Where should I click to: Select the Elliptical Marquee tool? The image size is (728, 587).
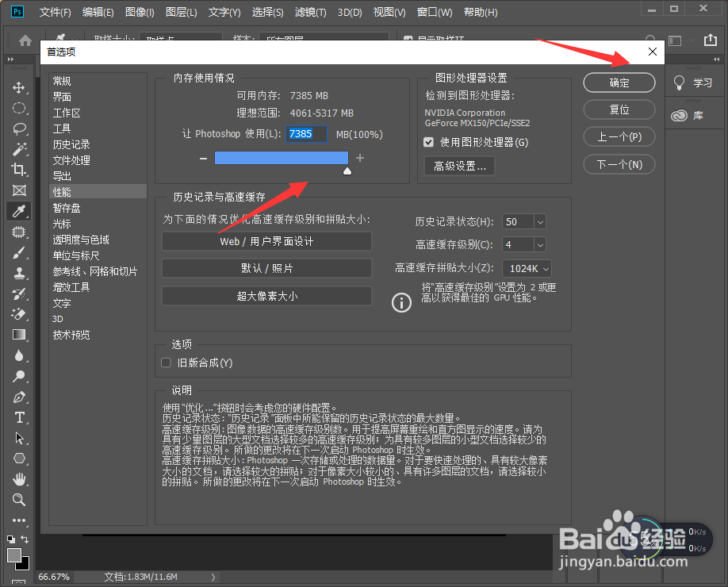pos(18,108)
